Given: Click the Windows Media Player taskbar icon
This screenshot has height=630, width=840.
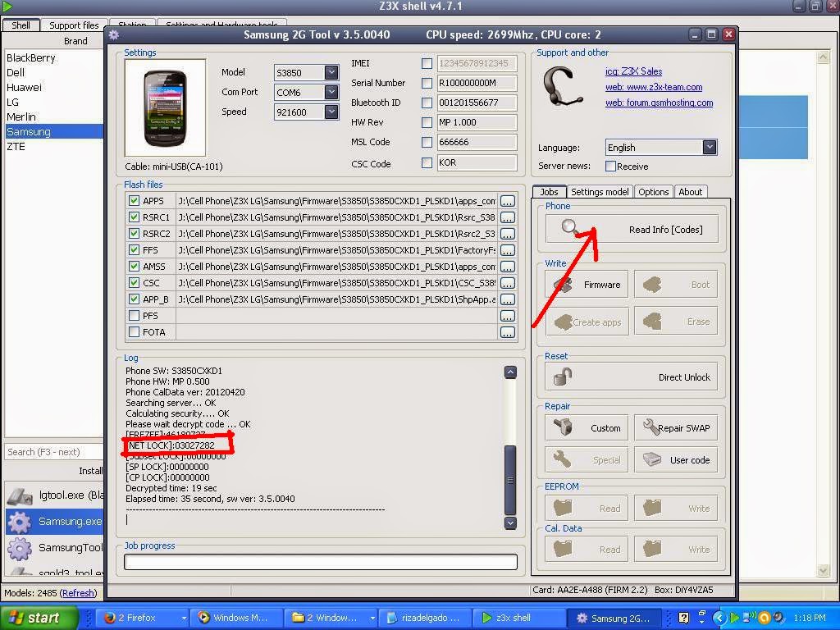Looking at the screenshot, I should click(203, 618).
